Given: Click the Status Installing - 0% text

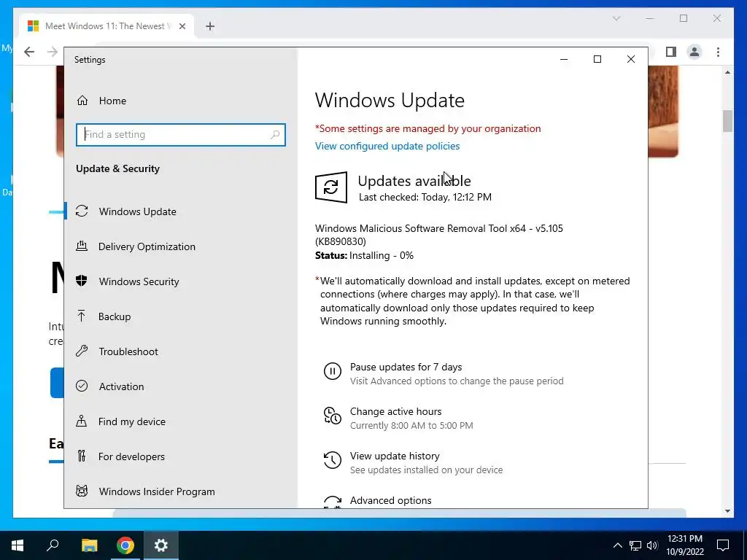Looking at the screenshot, I should pyautogui.click(x=365, y=256).
